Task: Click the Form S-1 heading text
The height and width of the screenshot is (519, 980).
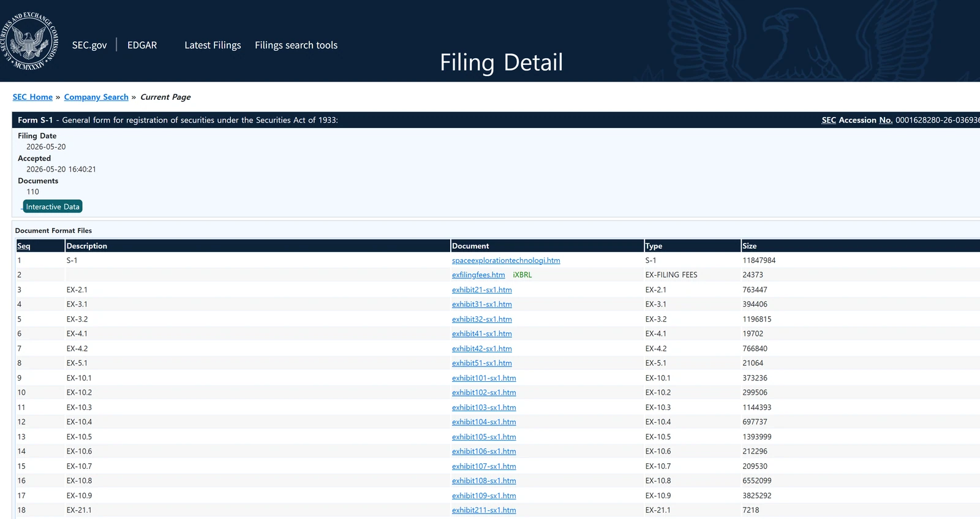Action: coord(36,120)
